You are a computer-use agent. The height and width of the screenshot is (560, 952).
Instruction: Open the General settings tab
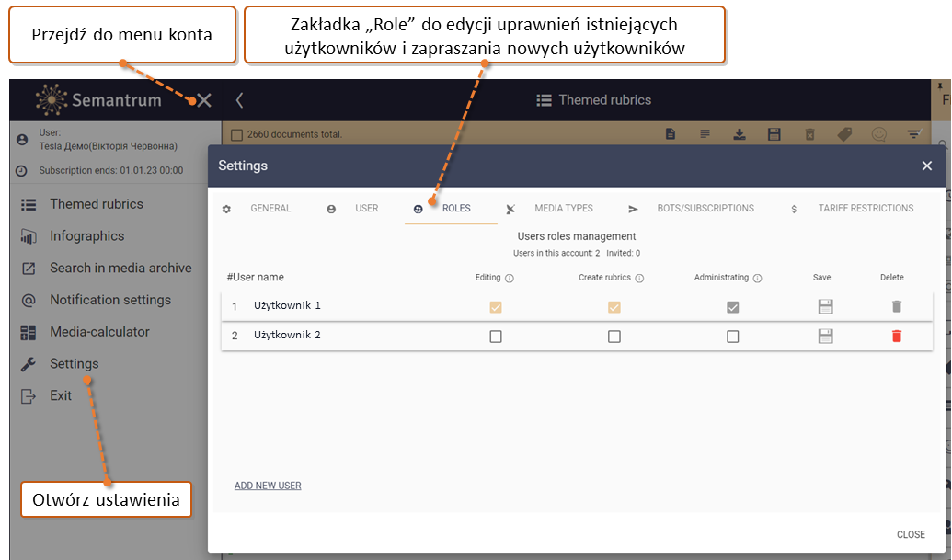pyautogui.click(x=258, y=209)
